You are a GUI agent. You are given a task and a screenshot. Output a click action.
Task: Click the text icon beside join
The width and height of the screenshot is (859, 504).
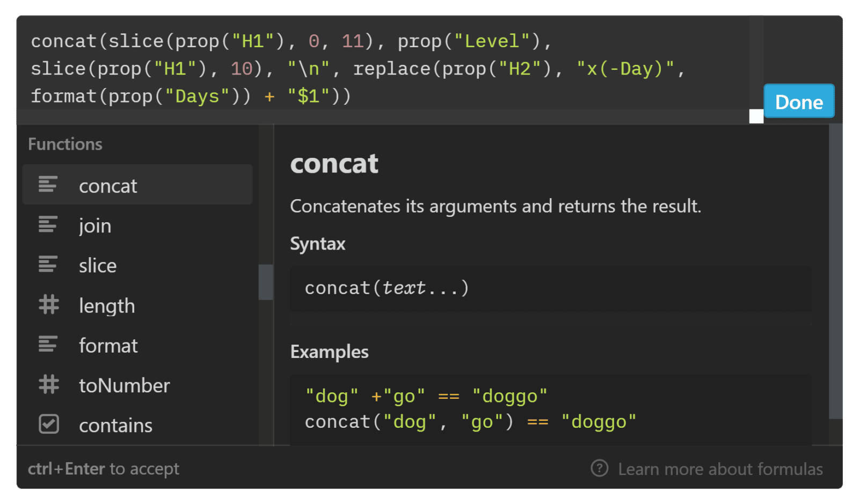pos(48,224)
